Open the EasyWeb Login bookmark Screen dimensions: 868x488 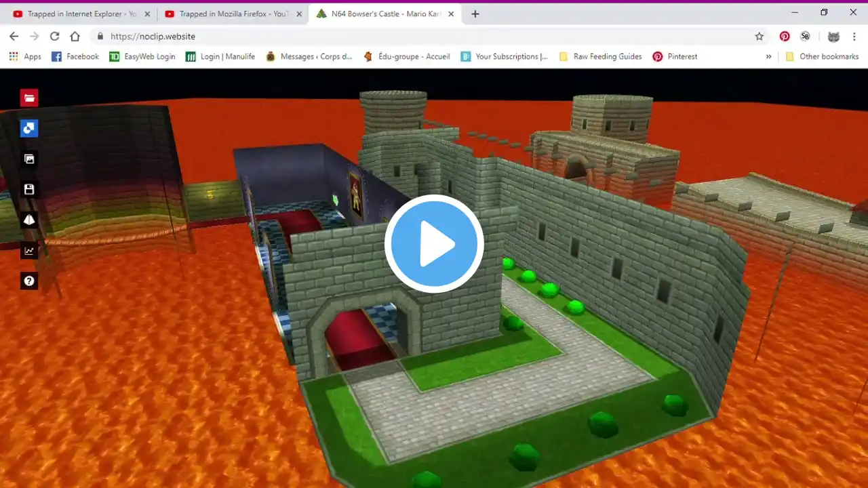click(142, 57)
